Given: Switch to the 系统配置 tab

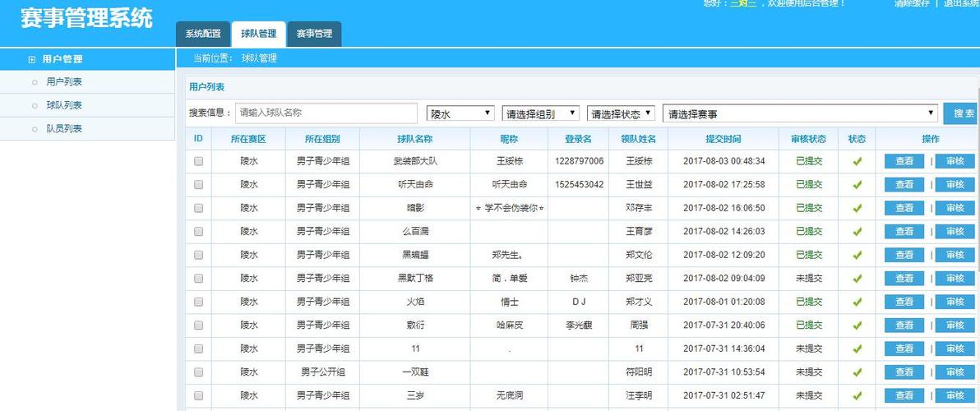Looking at the screenshot, I should 203,34.
